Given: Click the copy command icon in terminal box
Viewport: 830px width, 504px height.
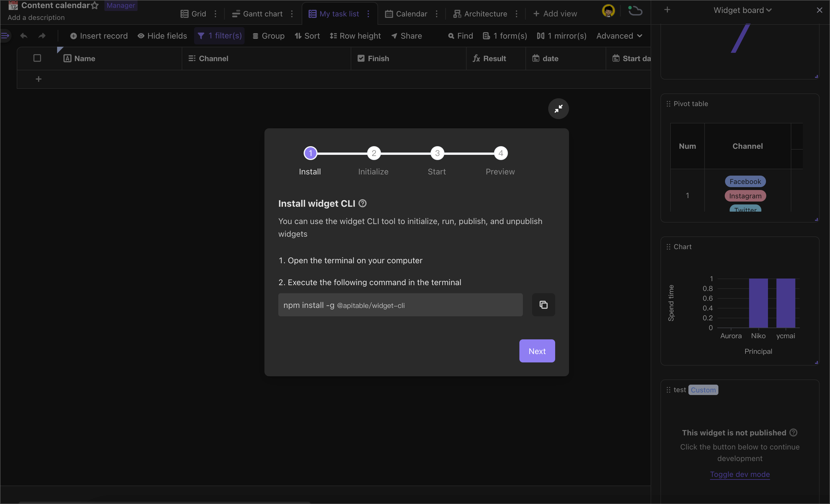Looking at the screenshot, I should (x=543, y=305).
